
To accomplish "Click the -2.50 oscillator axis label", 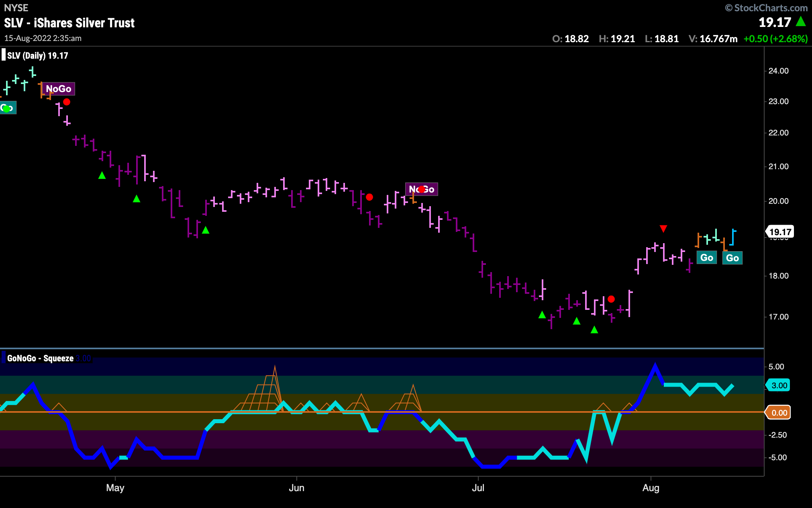I will pos(777,435).
